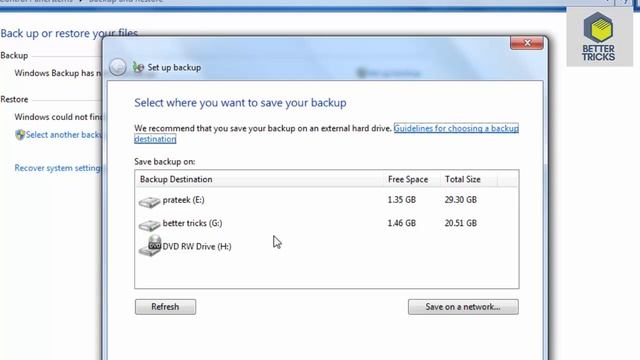Viewport: 640px width, 360px height.
Task: Click the 1.46 GB free space value
Action: pos(402,223)
